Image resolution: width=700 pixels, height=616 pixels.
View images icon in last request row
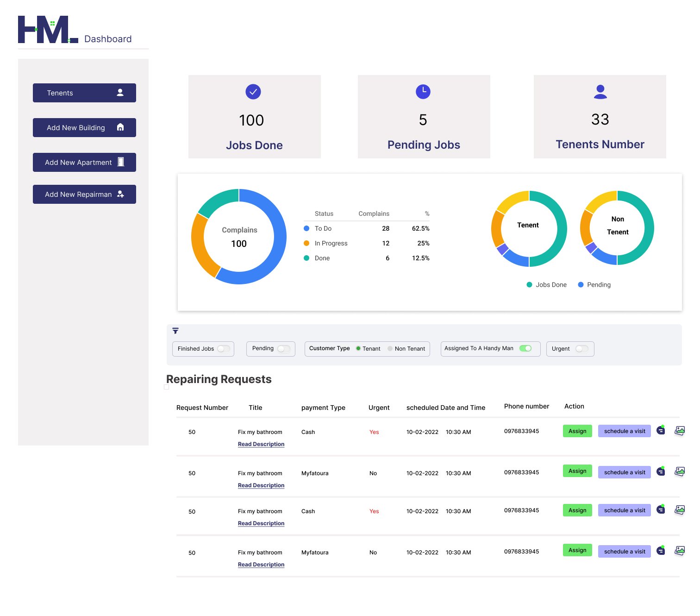679,551
